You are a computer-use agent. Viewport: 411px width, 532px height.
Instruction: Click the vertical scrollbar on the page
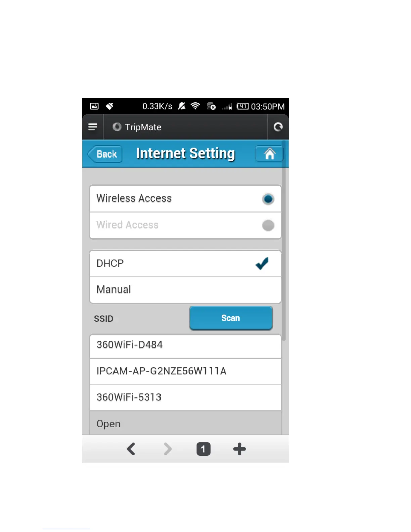(284, 240)
